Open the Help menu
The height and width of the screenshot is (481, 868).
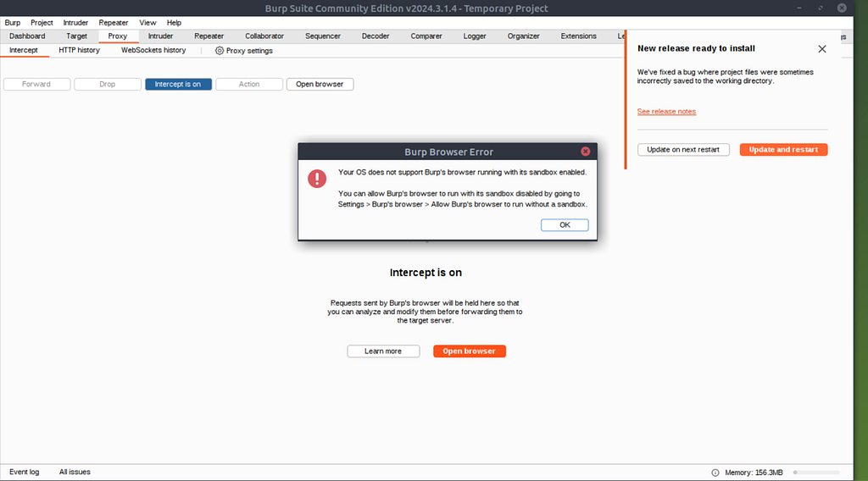[174, 23]
